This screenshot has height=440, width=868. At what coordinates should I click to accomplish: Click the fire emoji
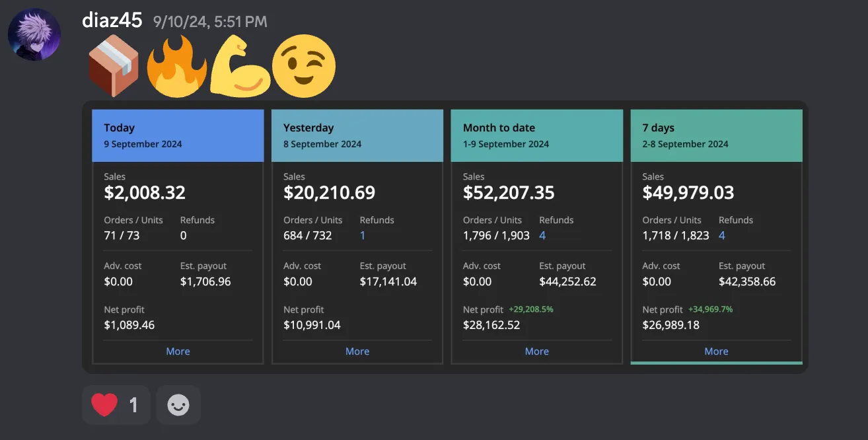[177, 66]
